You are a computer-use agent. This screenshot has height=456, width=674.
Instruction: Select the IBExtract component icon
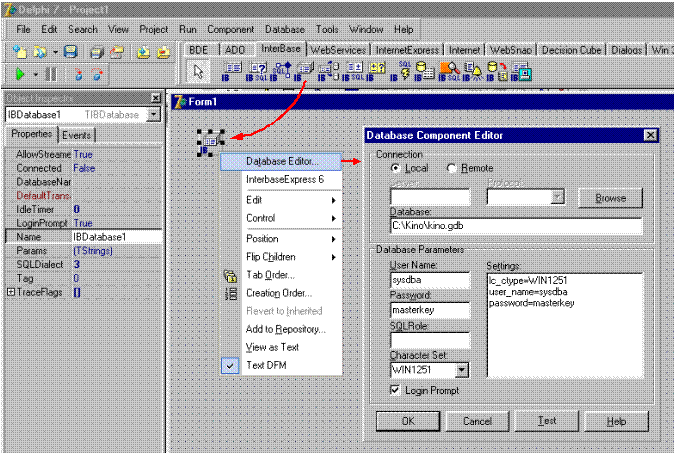[497, 71]
